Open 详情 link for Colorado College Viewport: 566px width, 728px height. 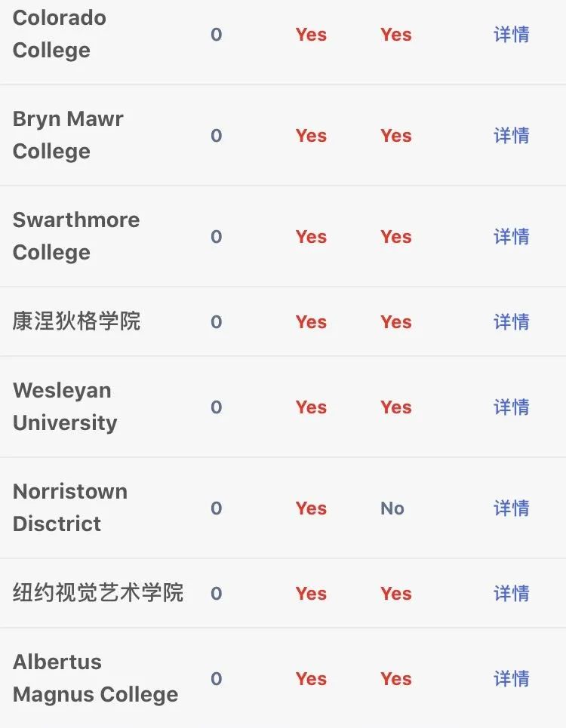(511, 35)
